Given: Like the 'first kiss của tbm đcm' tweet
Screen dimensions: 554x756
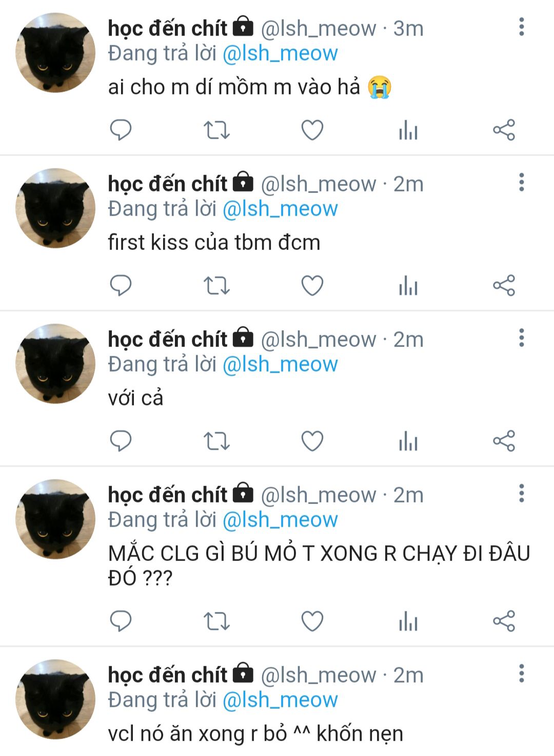Looking at the screenshot, I should point(312,285).
